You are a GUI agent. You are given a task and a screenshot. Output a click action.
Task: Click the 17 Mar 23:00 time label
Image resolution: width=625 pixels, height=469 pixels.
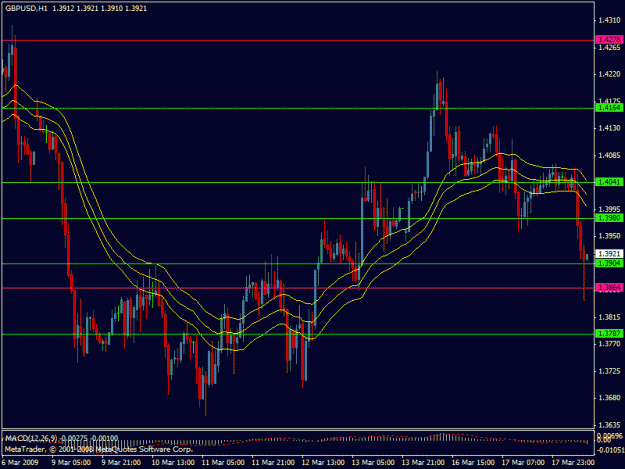pos(573,462)
